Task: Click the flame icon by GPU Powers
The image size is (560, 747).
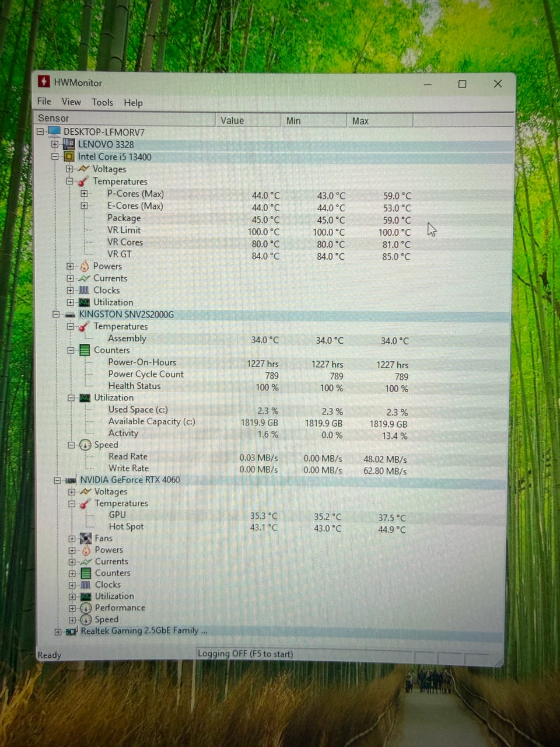Action: (86, 550)
